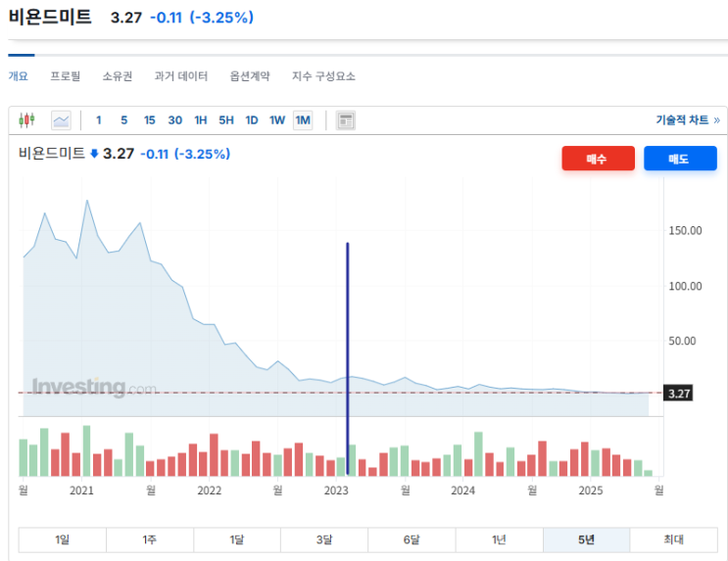Image resolution: width=728 pixels, height=561 pixels.
Task: Select the 1 minute interval
Action: click(99, 120)
